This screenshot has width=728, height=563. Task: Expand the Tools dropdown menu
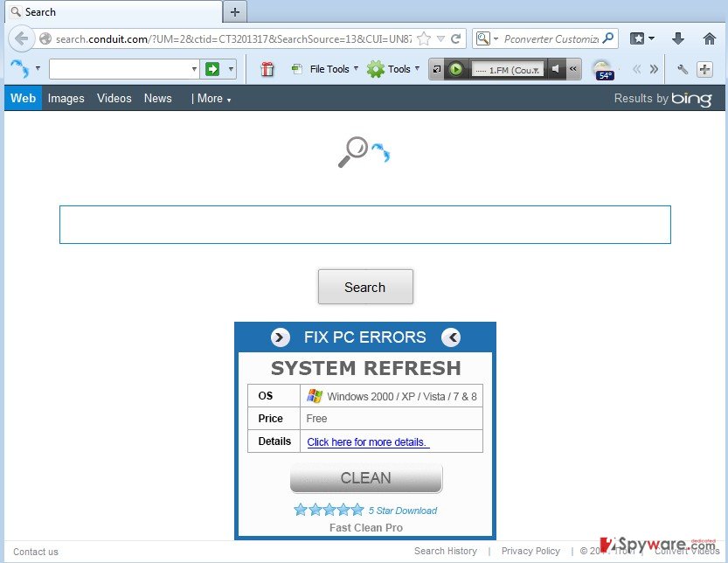click(x=417, y=69)
